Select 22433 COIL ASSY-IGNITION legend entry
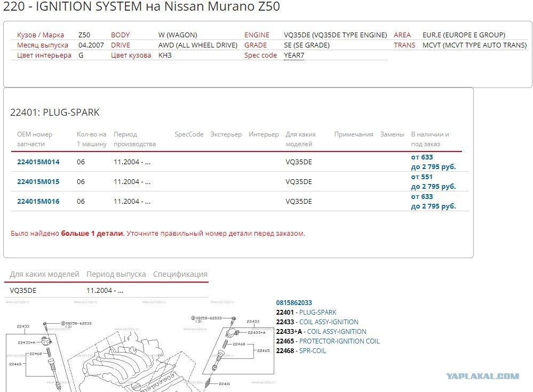The image size is (533, 392). [317, 322]
